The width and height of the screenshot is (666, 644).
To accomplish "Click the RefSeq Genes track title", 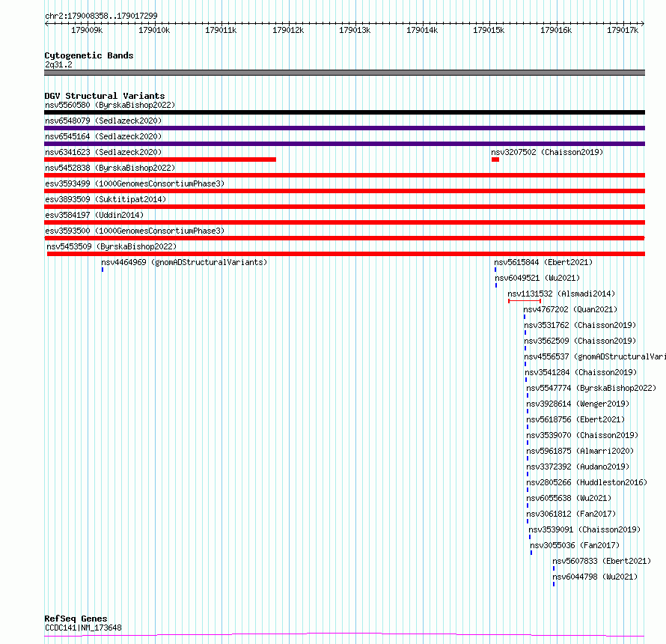I will click(x=76, y=619).
